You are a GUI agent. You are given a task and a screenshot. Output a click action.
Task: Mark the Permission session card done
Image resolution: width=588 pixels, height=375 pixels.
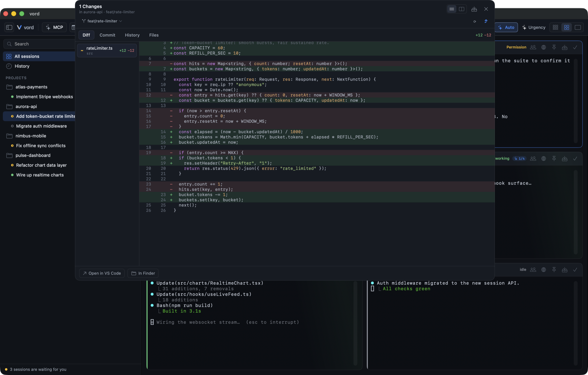click(x=575, y=47)
